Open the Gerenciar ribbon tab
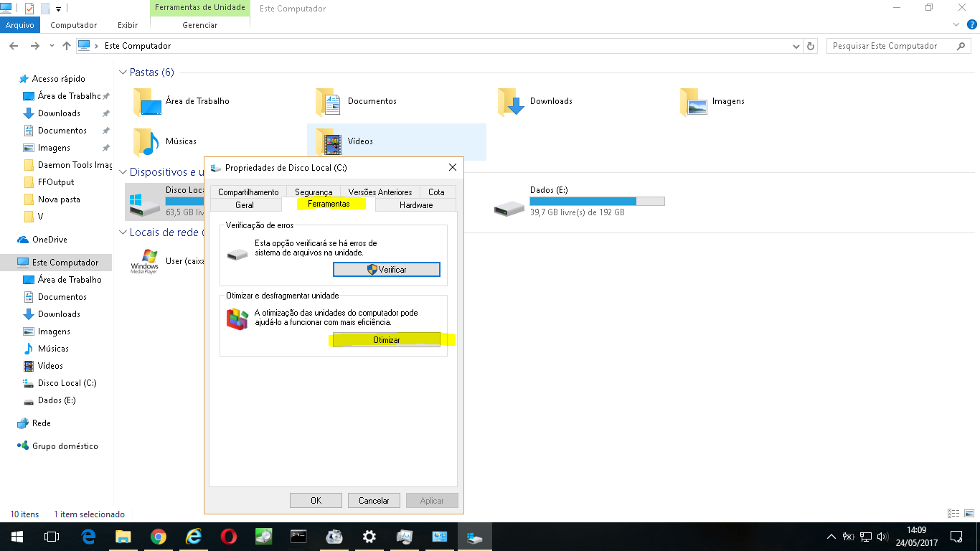Viewport: 980px width, 551px height. [x=200, y=25]
